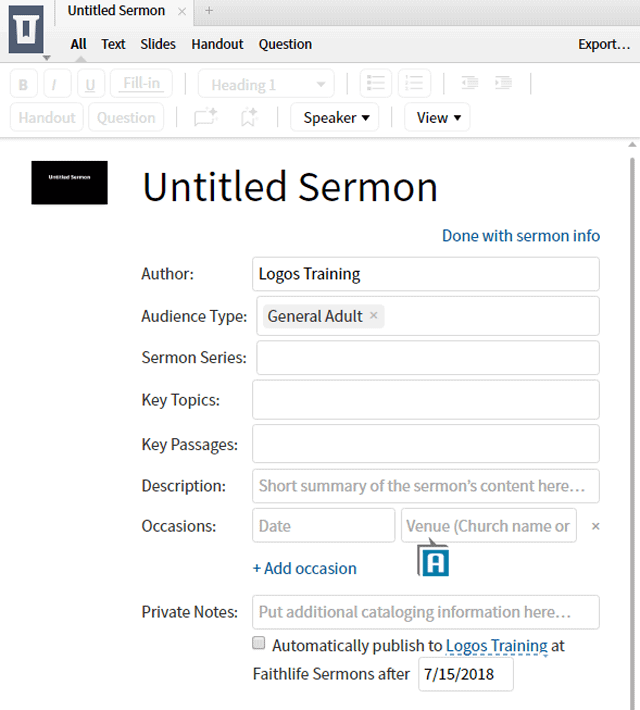Insert a bulleted list

tap(375, 83)
